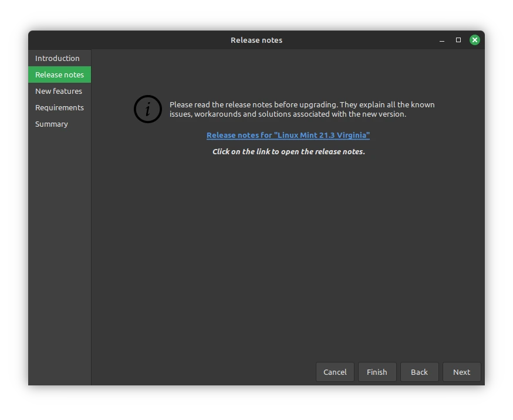Jump to the Requirements step
Screen dimensions: 513x420
click(59, 107)
